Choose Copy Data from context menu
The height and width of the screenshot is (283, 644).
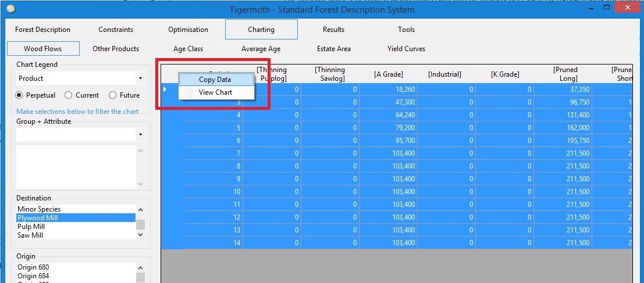tap(216, 80)
